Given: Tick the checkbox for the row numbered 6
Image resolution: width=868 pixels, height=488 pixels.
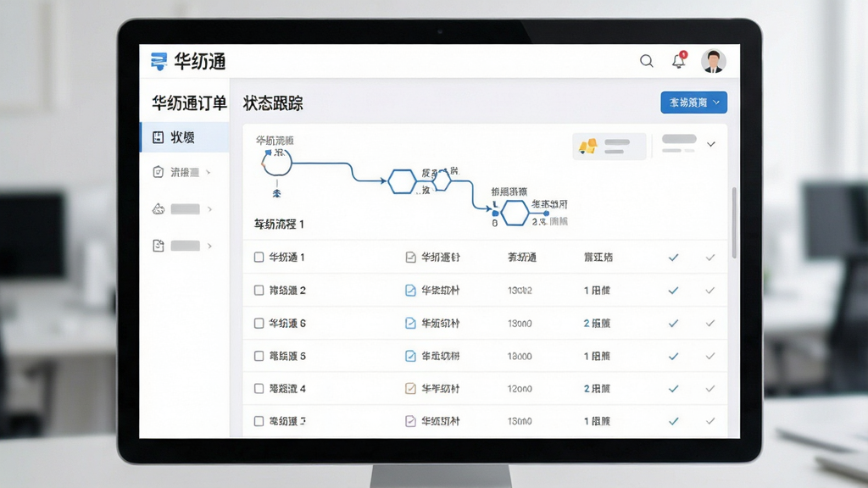Looking at the screenshot, I should pyautogui.click(x=259, y=323).
